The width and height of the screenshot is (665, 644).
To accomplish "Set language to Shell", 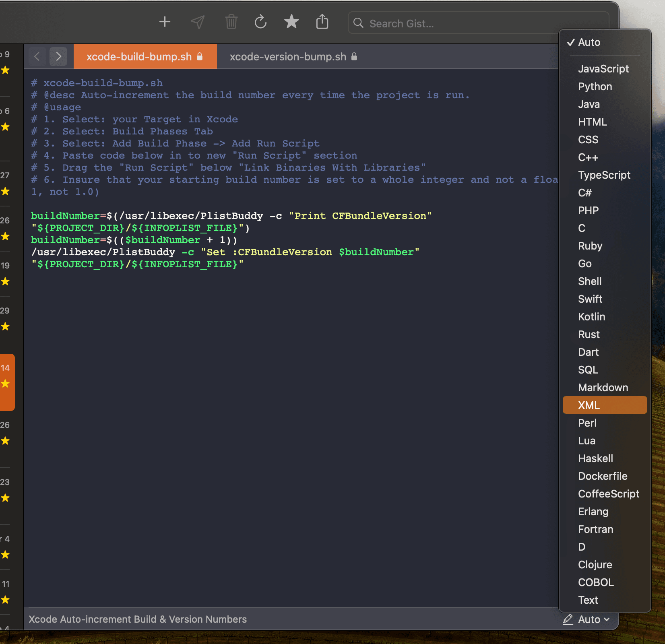I will point(605,281).
